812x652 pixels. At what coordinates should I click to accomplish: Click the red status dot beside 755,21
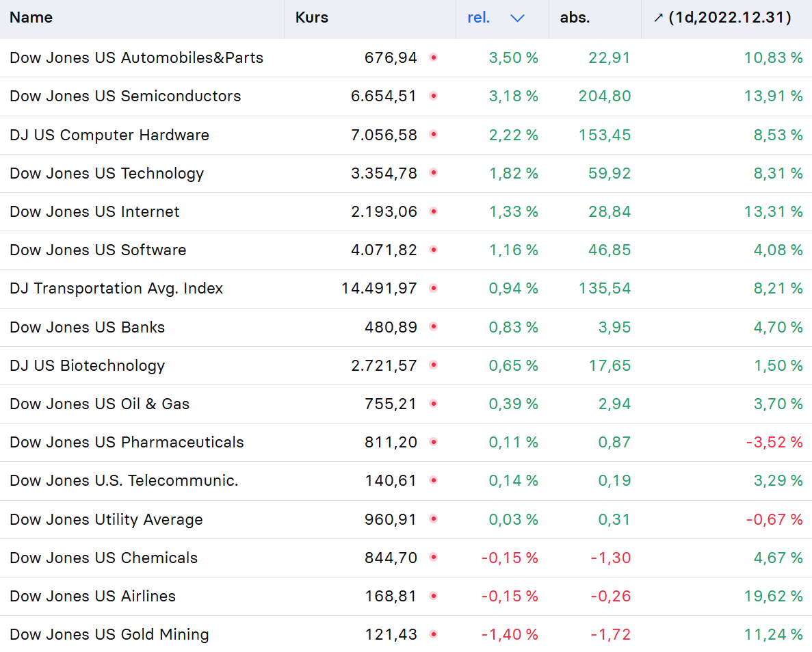[x=434, y=403]
